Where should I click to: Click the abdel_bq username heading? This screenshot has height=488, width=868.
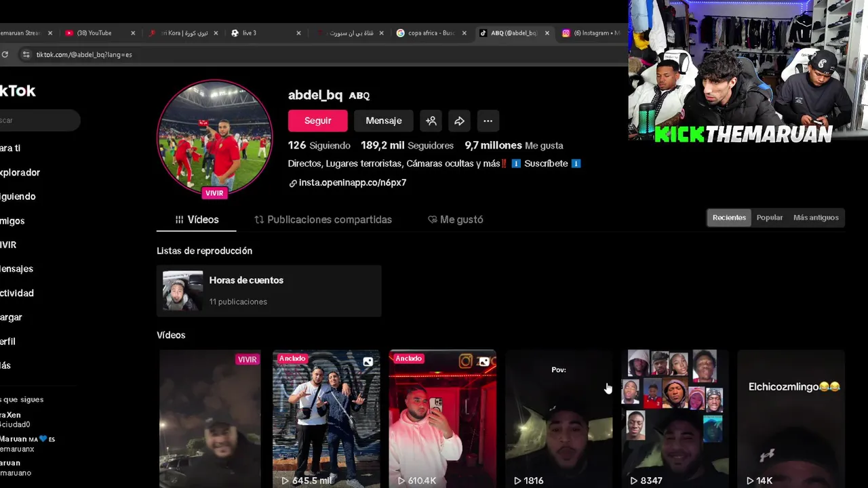315,95
